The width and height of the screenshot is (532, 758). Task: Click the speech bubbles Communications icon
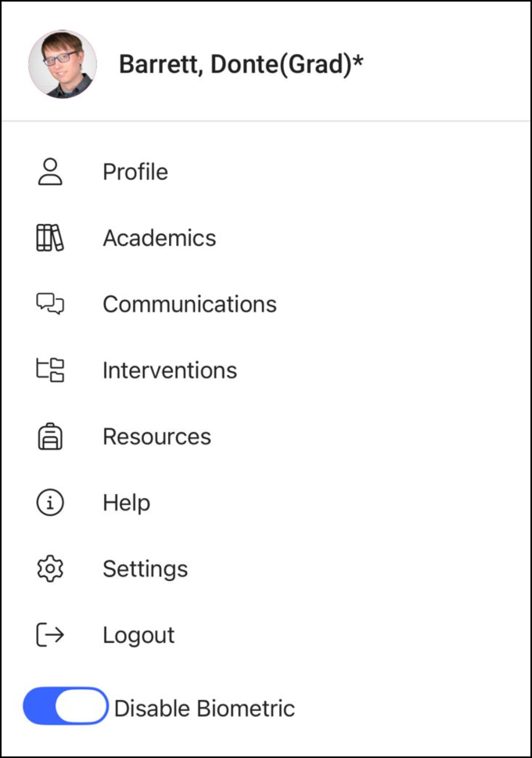click(50, 304)
